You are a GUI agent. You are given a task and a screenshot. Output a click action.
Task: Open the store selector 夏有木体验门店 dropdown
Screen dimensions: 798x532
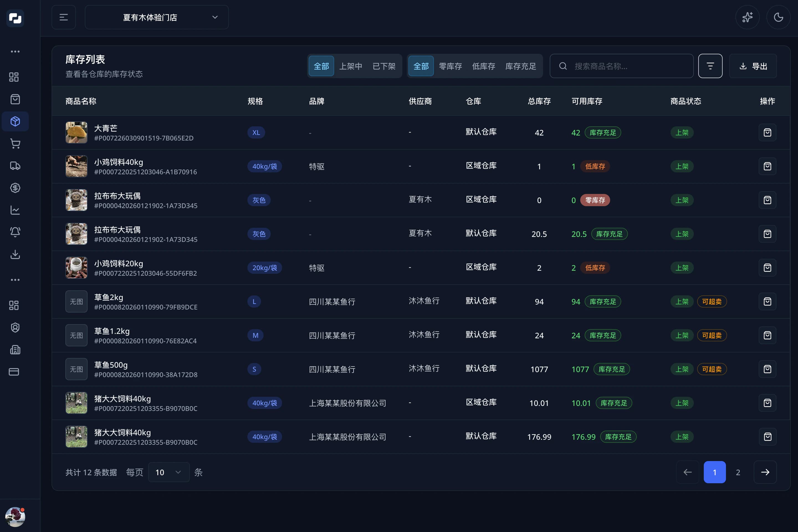click(x=157, y=17)
